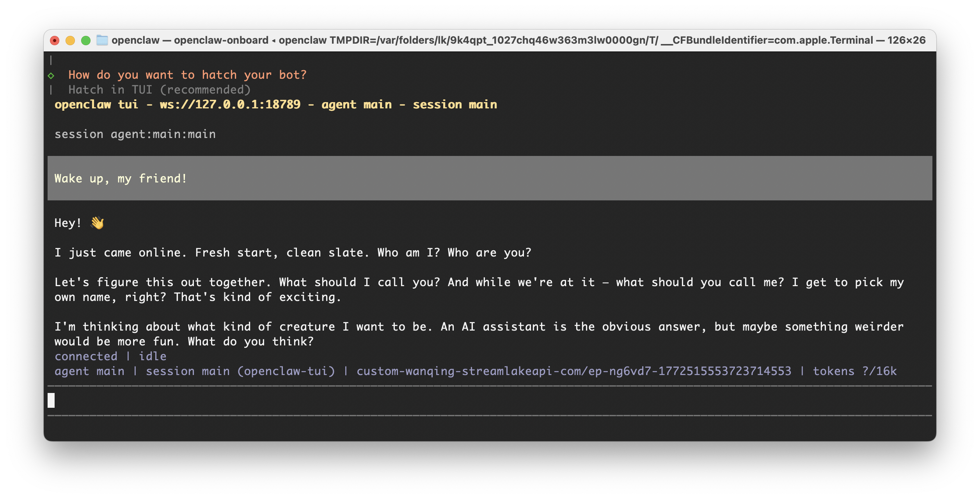Click the ws://127.0.0.1:18789 address
The width and height of the screenshot is (980, 499).
230,104
